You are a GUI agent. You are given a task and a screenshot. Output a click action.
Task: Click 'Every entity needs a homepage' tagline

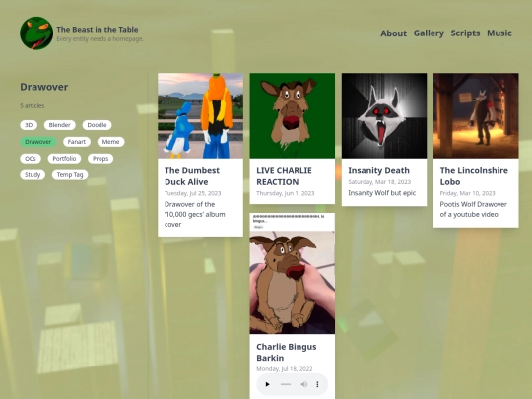(100, 39)
